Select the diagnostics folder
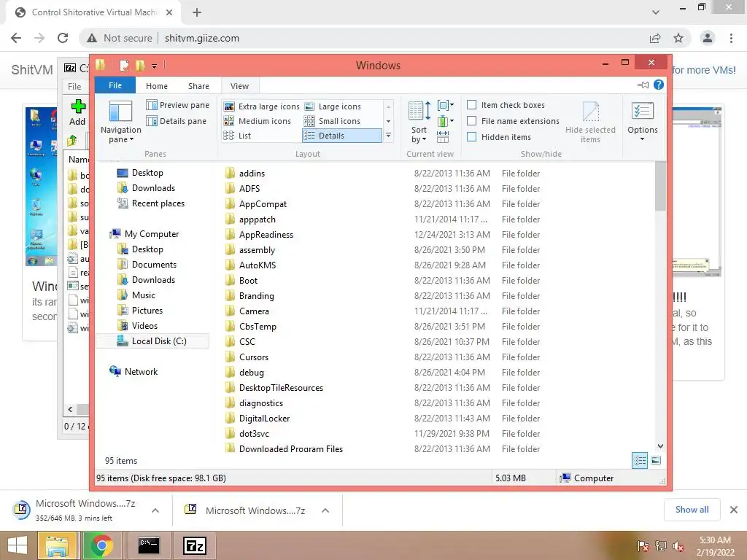The height and width of the screenshot is (560, 747). coord(261,403)
